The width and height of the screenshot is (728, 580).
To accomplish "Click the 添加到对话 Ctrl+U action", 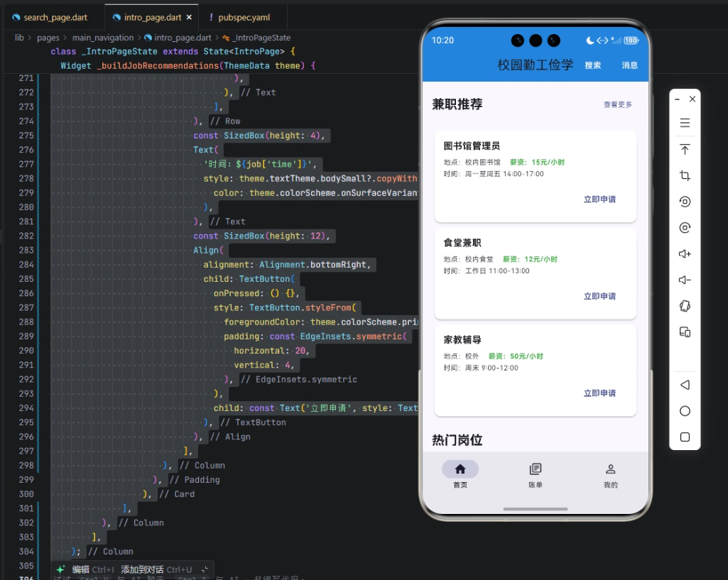I will [156, 569].
